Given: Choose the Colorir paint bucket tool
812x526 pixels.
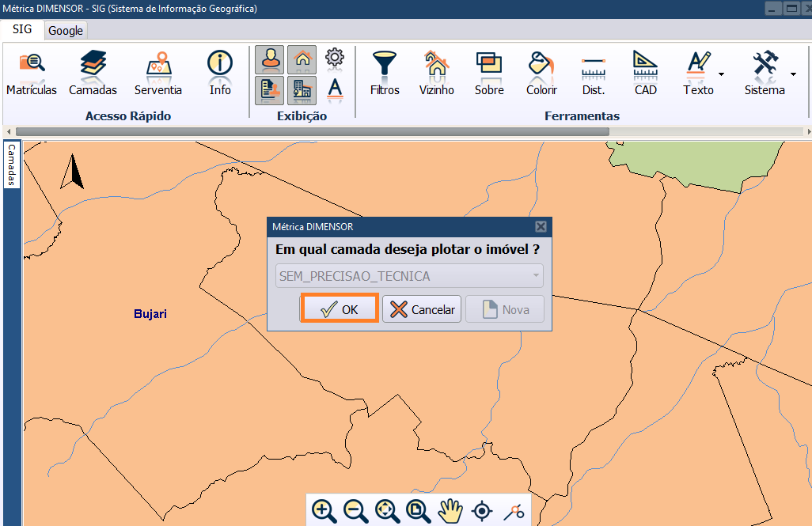Looking at the screenshot, I should coord(541,73).
